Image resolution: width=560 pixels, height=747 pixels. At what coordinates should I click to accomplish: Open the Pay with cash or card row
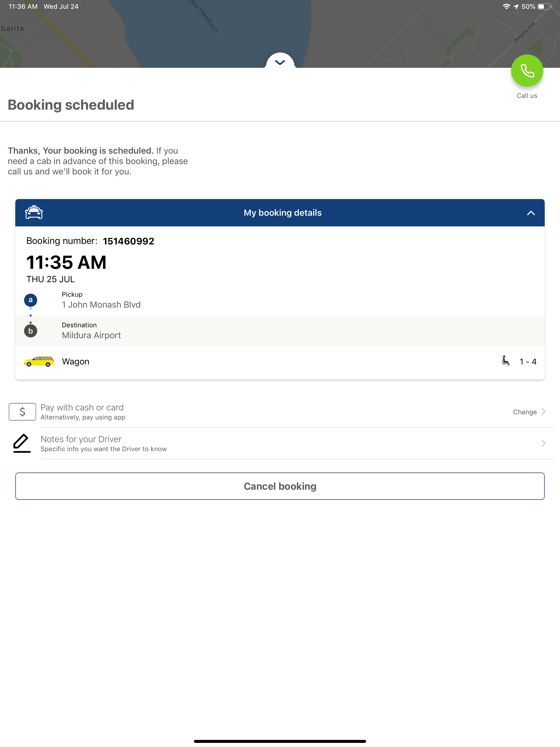tap(280, 412)
